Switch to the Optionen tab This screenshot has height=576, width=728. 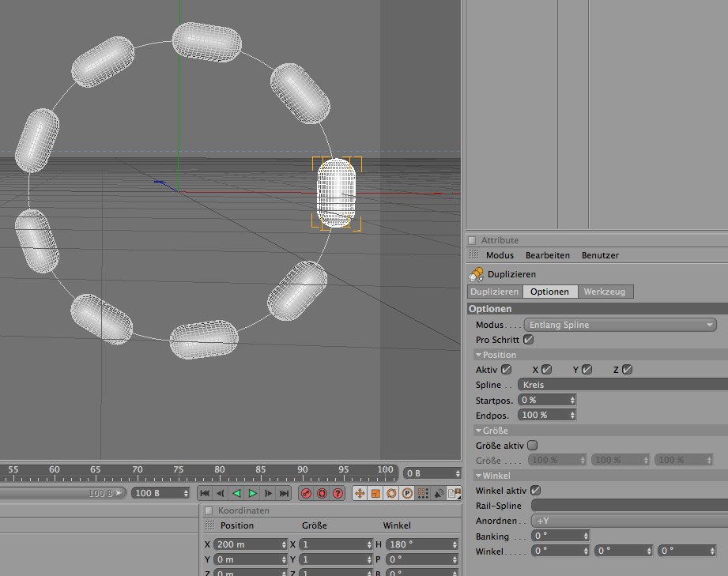[x=549, y=292]
